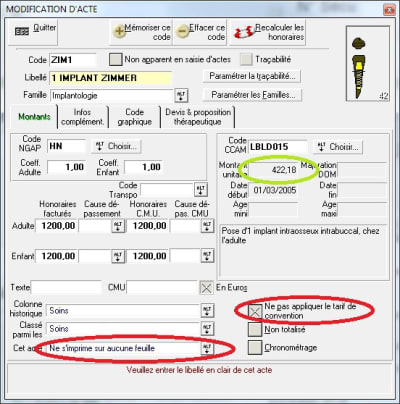Click the plus icon to Mémoriser ce code
The height and width of the screenshot is (404, 400).
point(119,32)
